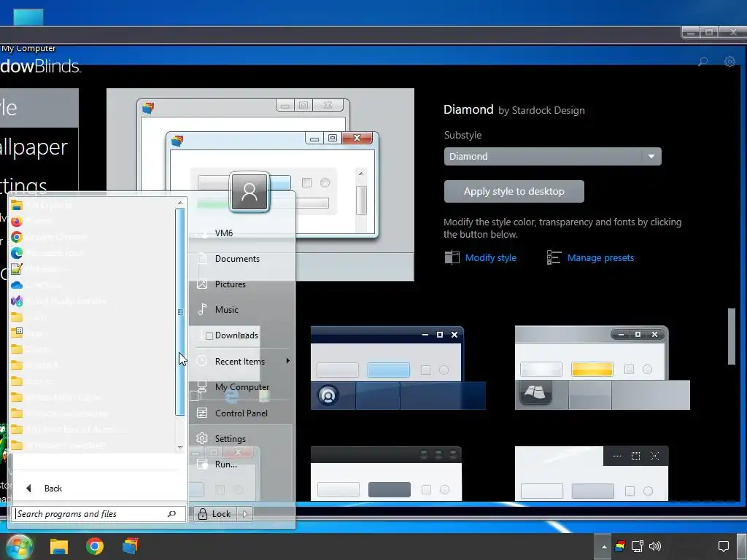Open the VM6 user folder
747x560 pixels.
point(242,233)
